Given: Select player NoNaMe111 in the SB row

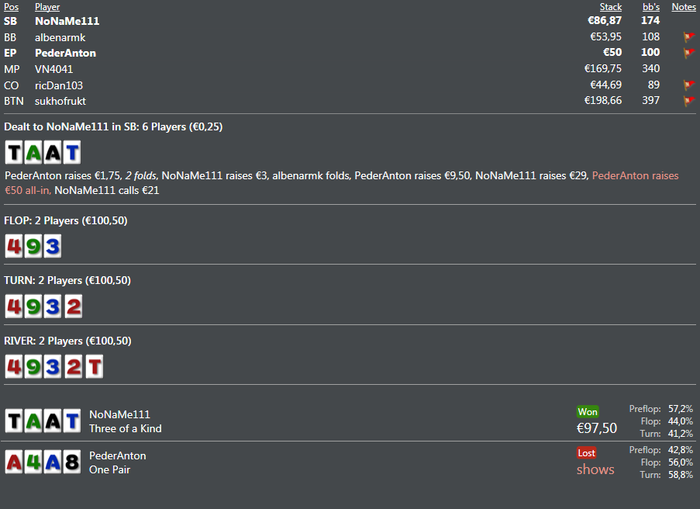Looking at the screenshot, I should 67,21.
